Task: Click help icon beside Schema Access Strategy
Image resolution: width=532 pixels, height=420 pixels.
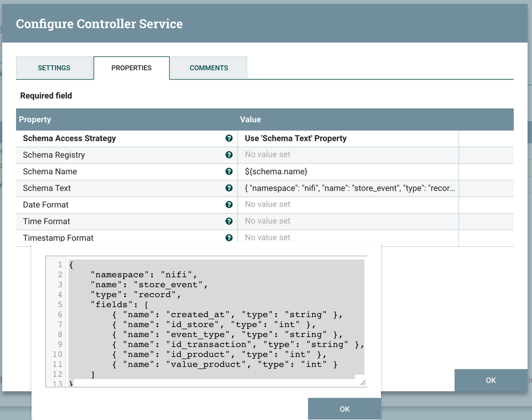Action: pos(229,139)
